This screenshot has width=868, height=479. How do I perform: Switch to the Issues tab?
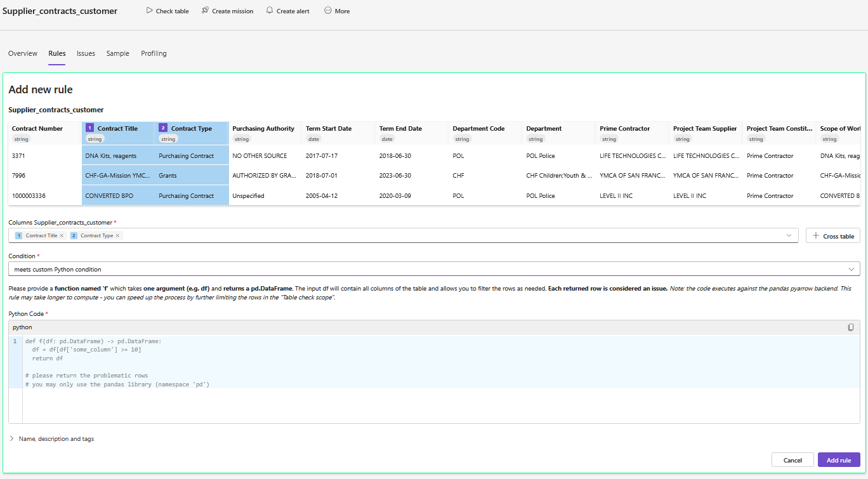86,53
